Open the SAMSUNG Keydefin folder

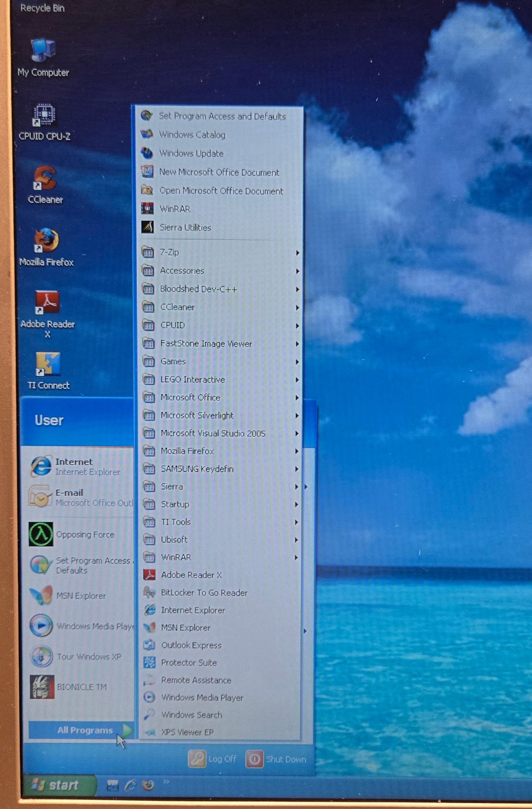click(x=220, y=469)
